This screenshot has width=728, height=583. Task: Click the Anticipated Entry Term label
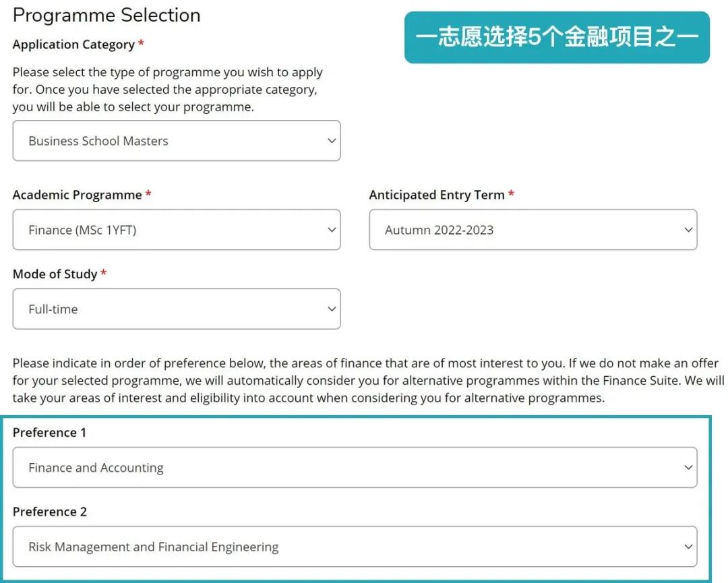pyautogui.click(x=437, y=195)
